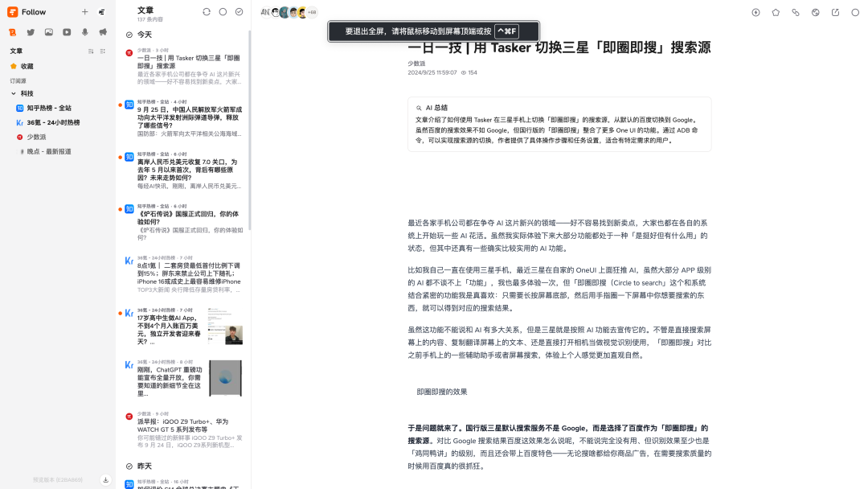This screenshot has height=489, width=868.
Task: Click the 少数派 icon on 派早报 entry
Action: coord(129,417)
